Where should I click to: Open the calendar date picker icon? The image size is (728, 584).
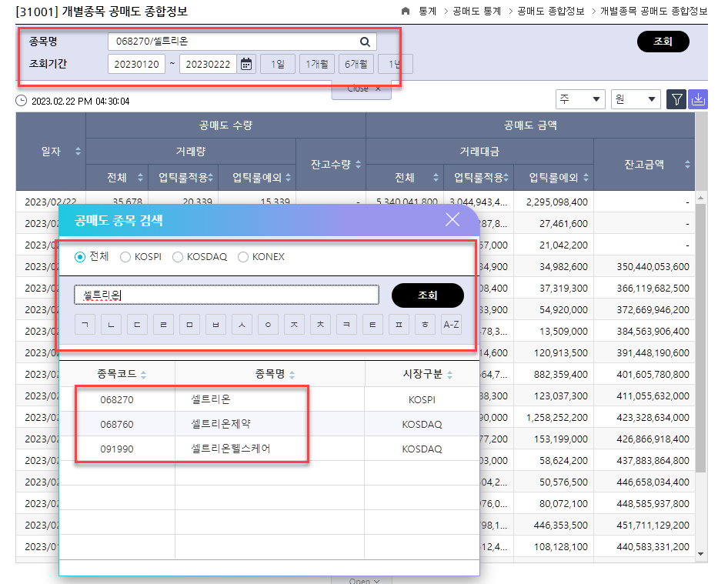(x=246, y=65)
